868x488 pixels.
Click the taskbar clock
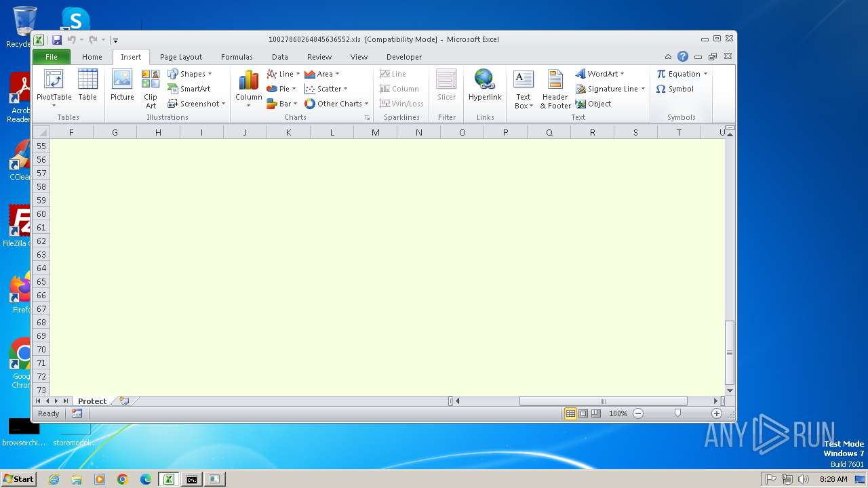coord(833,479)
